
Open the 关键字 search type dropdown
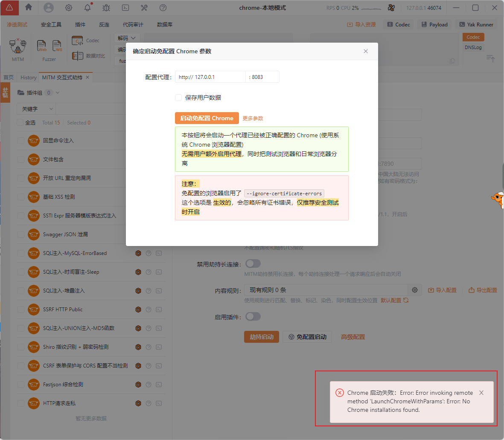click(x=36, y=109)
